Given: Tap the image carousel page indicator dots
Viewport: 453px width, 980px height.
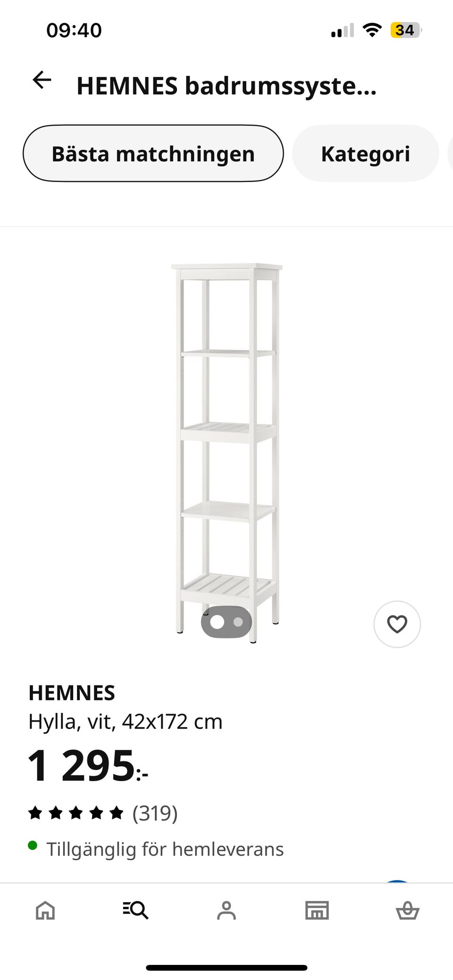Looking at the screenshot, I should [226, 622].
